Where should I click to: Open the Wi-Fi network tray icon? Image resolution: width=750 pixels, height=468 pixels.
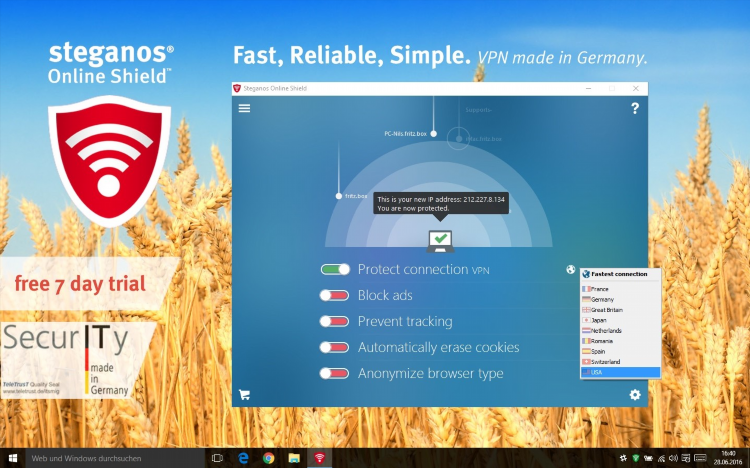point(662,458)
